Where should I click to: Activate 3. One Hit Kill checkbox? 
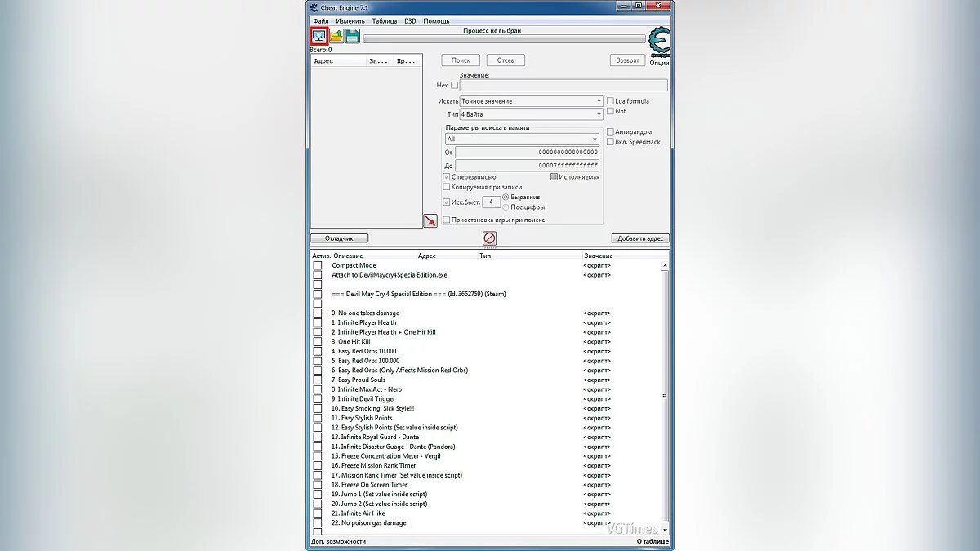pyautogui.click(x=318, y=341)
